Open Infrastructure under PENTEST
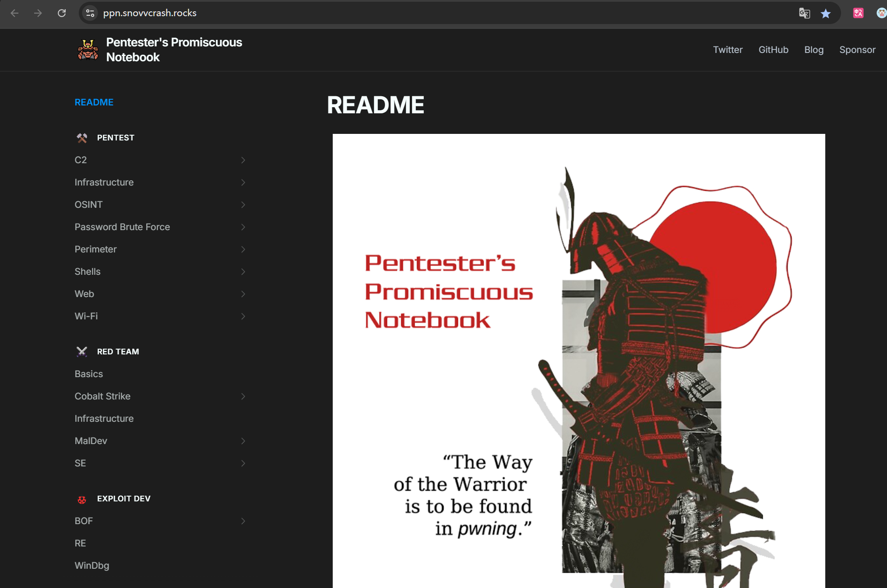 (x=104, y=182)
